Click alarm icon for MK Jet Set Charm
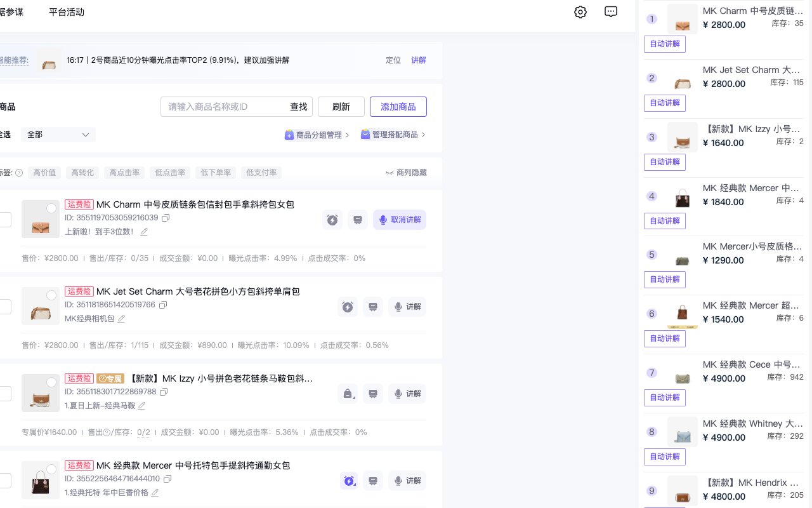This screenshot has height=508, width=812. tap(348, 307)
